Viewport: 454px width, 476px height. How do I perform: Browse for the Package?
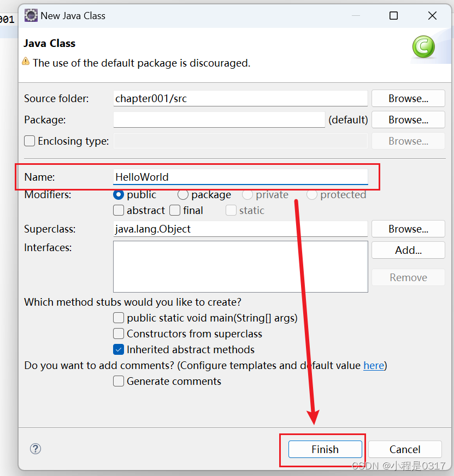pyautogui.click(x=408, y=120)
